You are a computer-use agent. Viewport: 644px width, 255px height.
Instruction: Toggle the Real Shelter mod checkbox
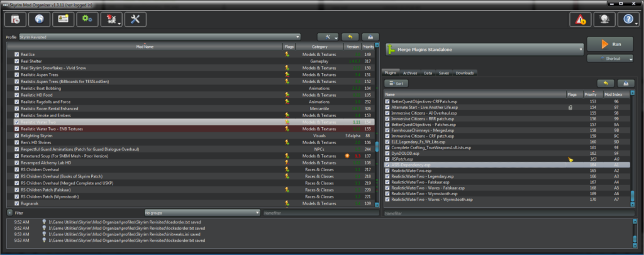point(17,61)
